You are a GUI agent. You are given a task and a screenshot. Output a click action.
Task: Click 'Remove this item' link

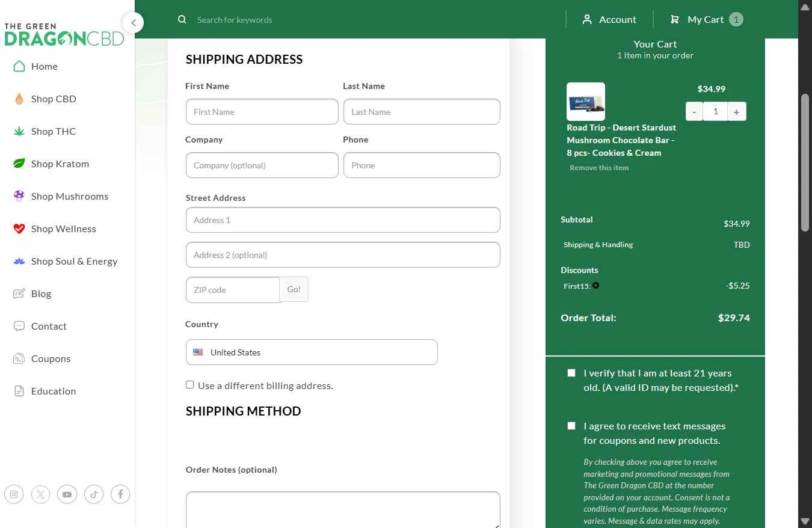(x=599, y=168)
